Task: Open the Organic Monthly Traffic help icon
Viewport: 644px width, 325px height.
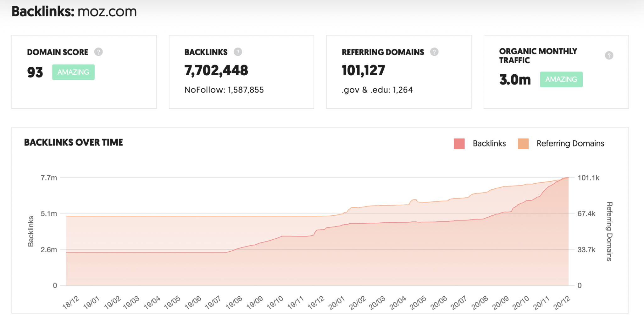Action: coord(609,56)
